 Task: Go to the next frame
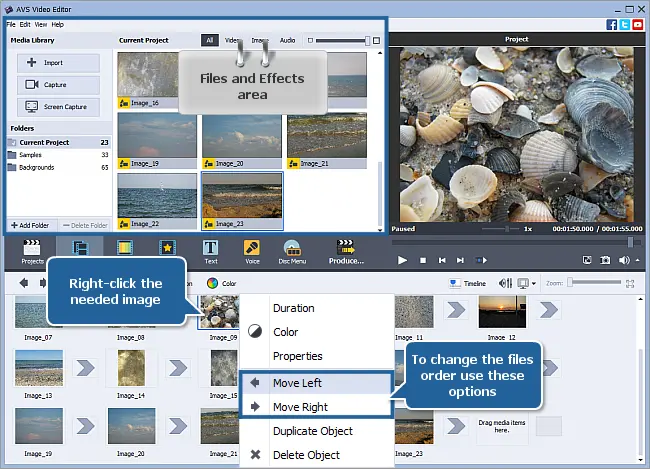point(460,260)
